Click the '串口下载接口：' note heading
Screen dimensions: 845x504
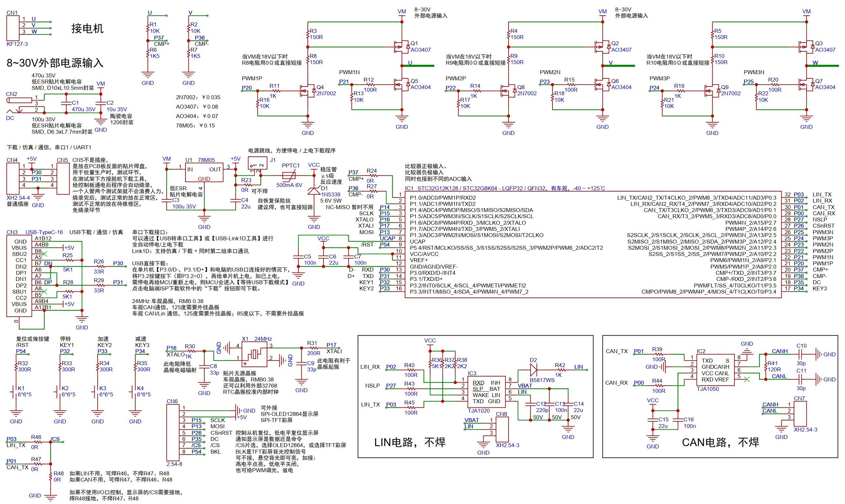pyautogui.click(x=150, y=232)
